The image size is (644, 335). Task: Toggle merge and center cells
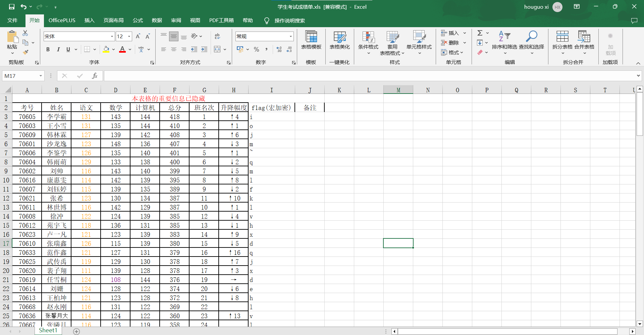(217, 49)
